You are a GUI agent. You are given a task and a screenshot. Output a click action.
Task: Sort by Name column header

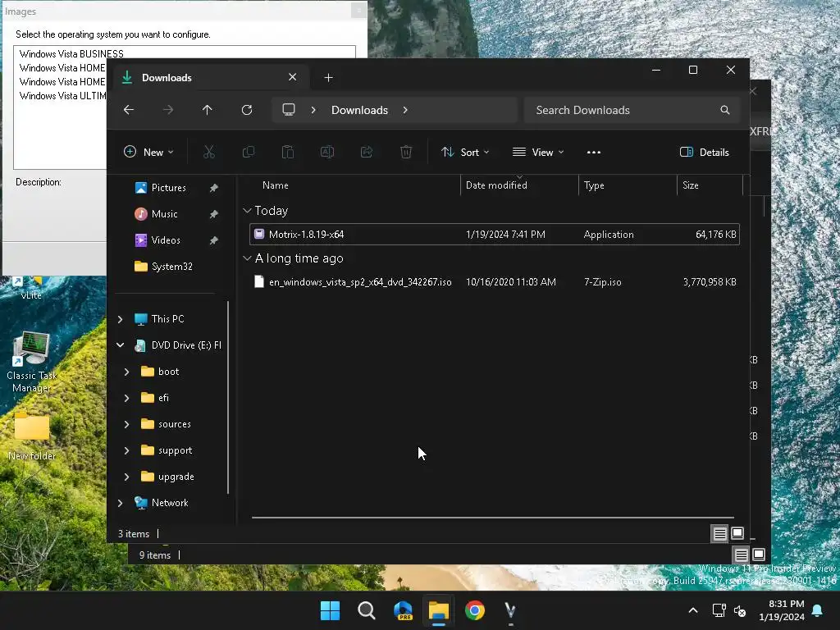tap(276, 185)
